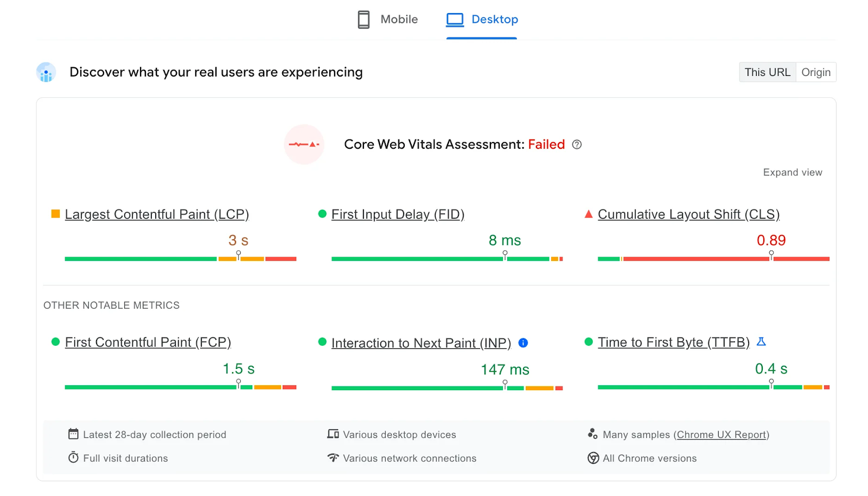Click the CrUX logo beside real users heading
Viewport: 868px width, 496px height.
pyautogui.click(x=46, y=72)
